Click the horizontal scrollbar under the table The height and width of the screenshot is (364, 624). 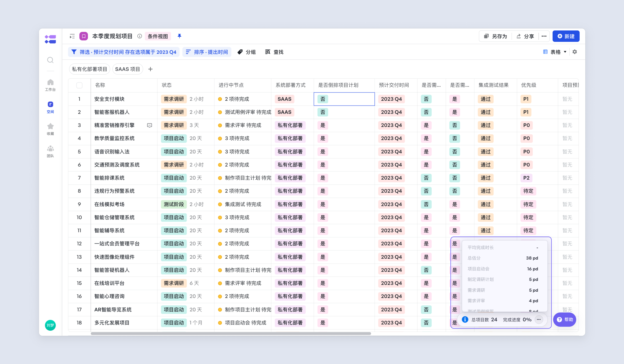coord(231,334)
